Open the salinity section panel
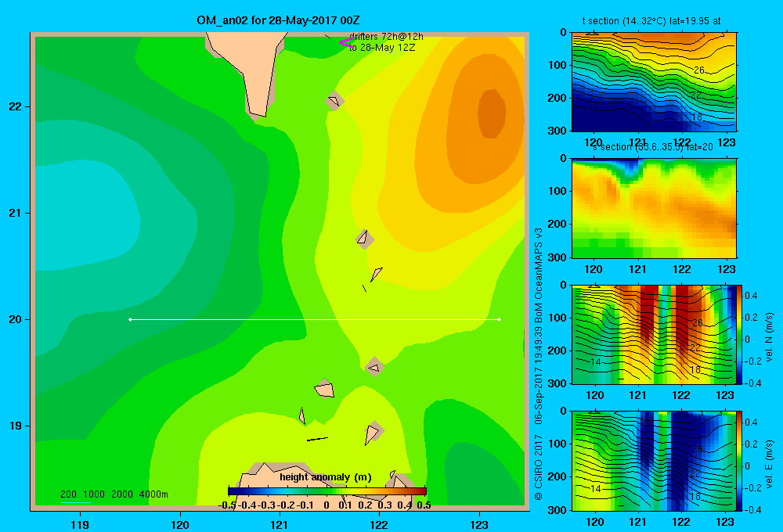The height and width of the screenshot is (532, 783). [x=654, y=208]
